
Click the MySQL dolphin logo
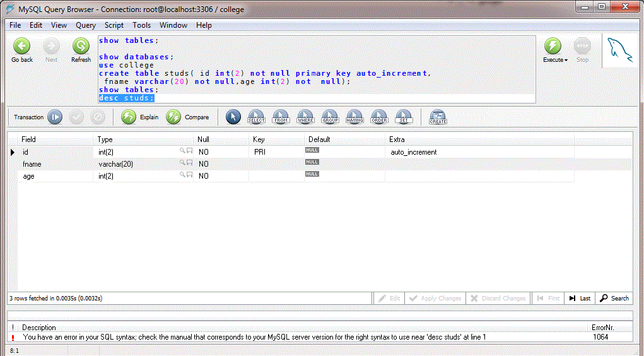(620, 50)
